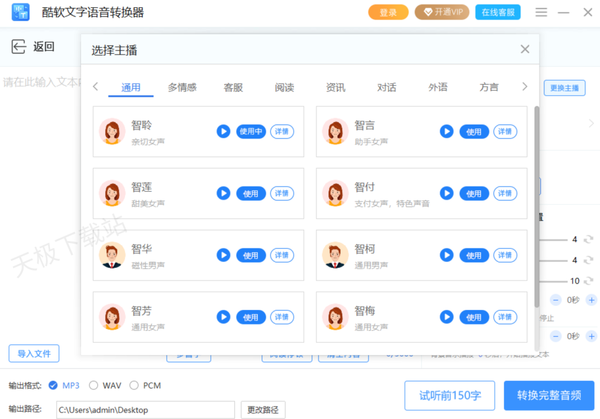The width and height of the screenshot is (600, 419).
Task: Play voice preview for 智聆
Action: pyautogui.click(x=224, y=132)
